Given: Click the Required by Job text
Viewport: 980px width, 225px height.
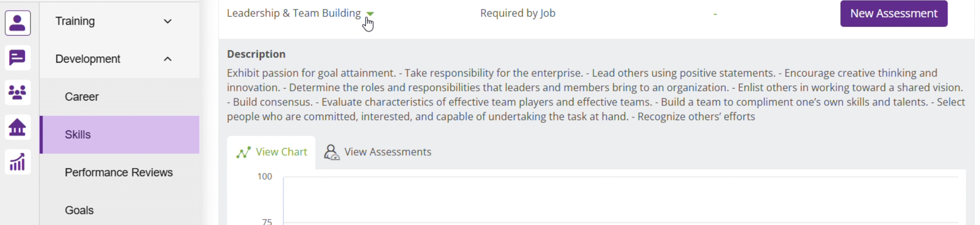Looking at the screenshot, I should pyautogui.click(x=518, y=13).
